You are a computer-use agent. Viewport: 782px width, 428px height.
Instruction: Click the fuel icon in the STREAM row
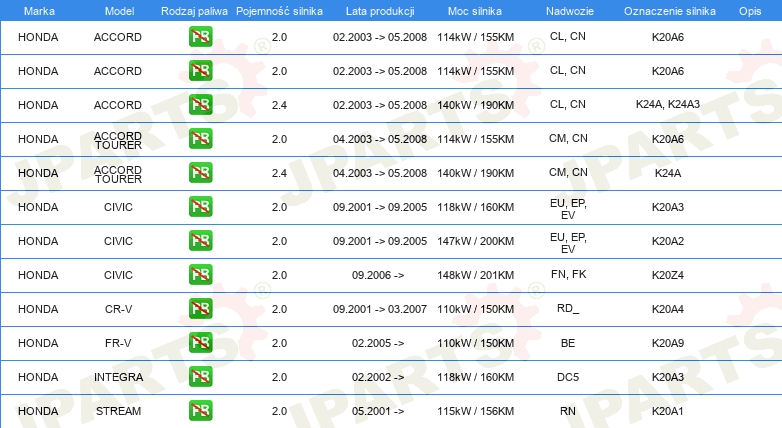click(200, 411)
